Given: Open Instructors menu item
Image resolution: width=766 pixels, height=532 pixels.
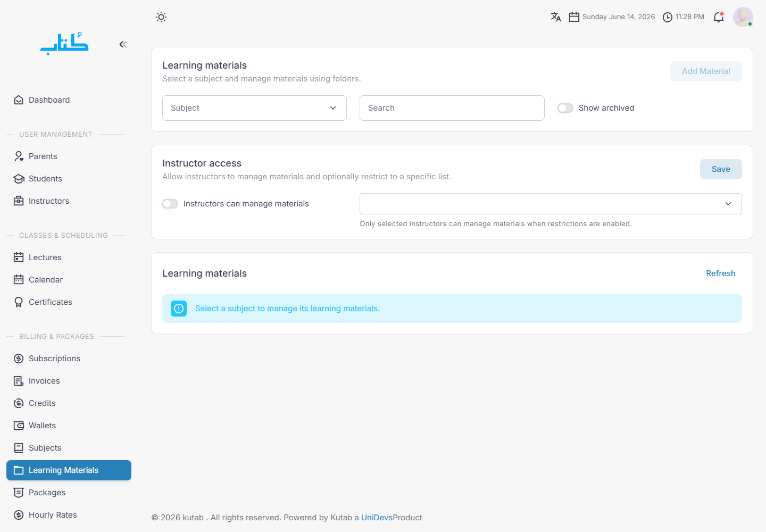Looking at the screenshot, I should pyautogui.click(x=69, y=201).
